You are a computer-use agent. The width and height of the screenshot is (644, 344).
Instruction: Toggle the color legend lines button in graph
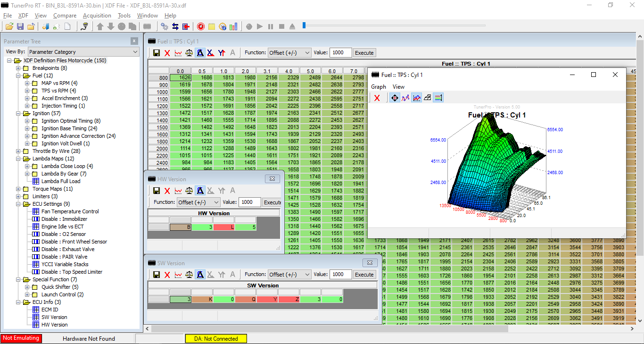coord(438,98)
